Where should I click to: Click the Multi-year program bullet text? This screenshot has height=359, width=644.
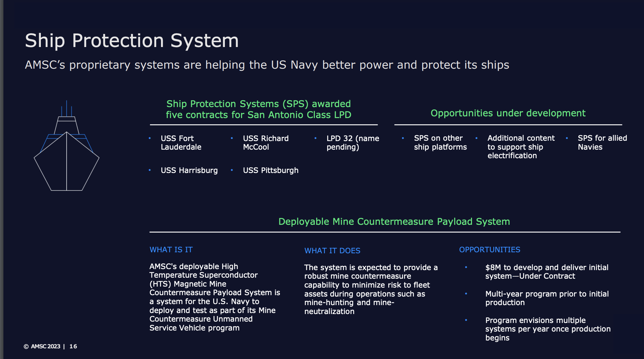(x=547, y=298)
